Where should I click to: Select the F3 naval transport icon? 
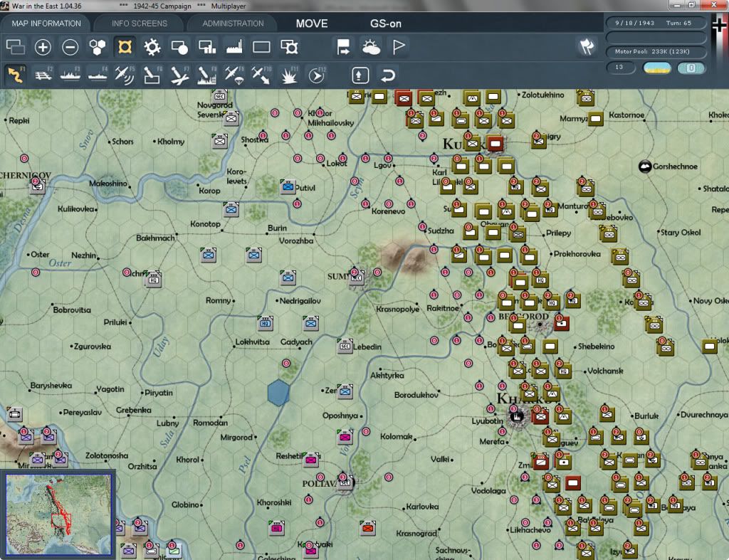click(x=70, y=75)
